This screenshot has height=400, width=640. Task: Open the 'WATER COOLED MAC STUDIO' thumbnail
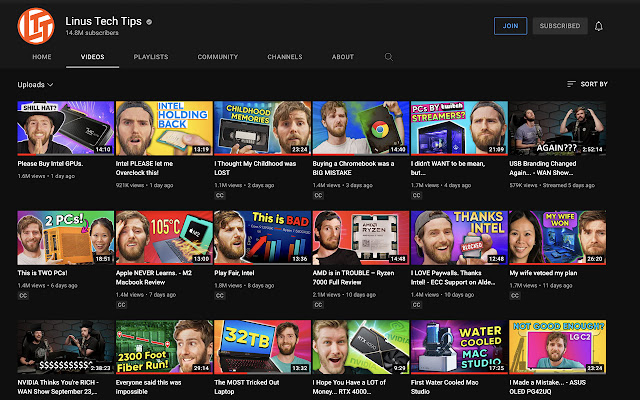click(459, 347)
